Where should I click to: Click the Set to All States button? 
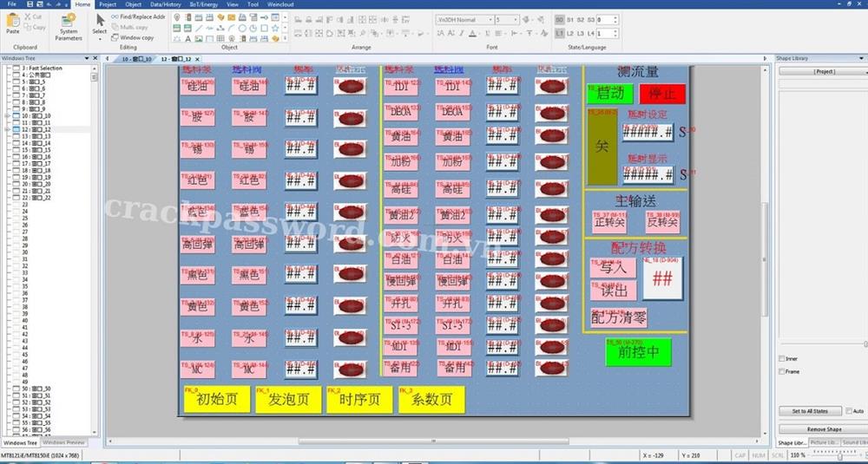(810, 411)
